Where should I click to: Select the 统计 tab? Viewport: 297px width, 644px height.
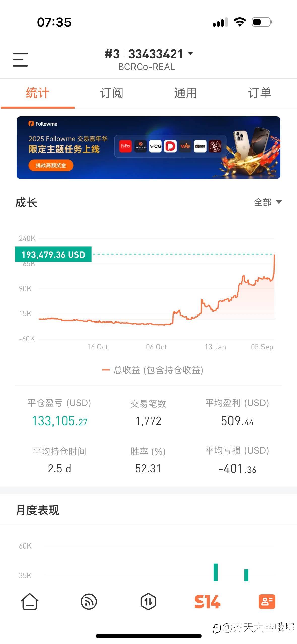click(38, 93)
